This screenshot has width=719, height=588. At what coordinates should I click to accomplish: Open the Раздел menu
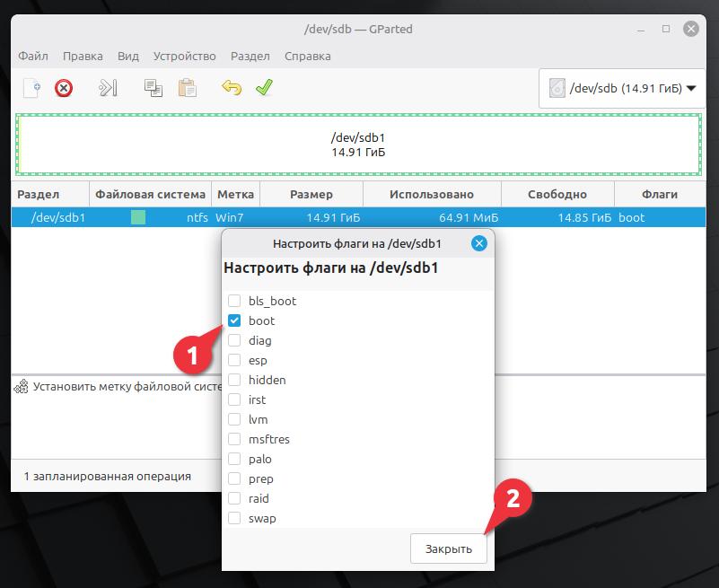coord(250,56)
